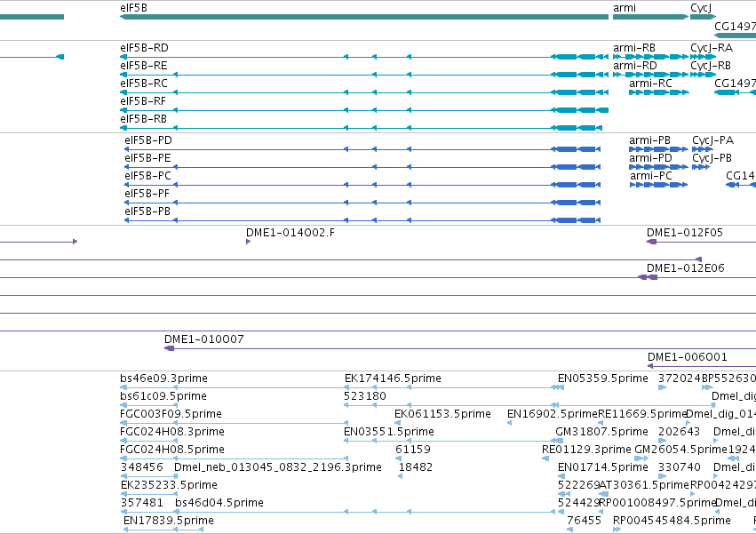Viewport: 756px width, 534px height.
Task: Select the armi gene bar
Action: click(x=650, y=17)
